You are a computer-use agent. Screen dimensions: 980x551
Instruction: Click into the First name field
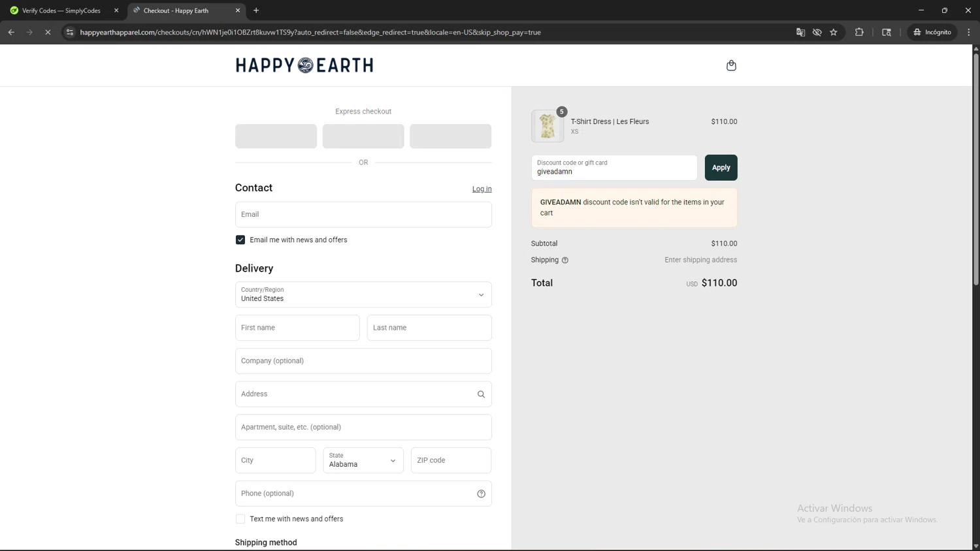coord(297,328)
